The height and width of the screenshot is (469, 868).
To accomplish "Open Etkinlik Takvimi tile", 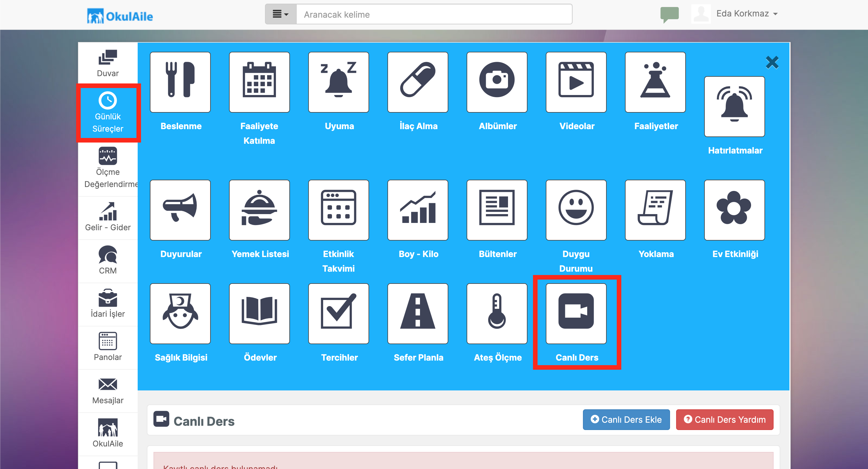I will (338, 210).
